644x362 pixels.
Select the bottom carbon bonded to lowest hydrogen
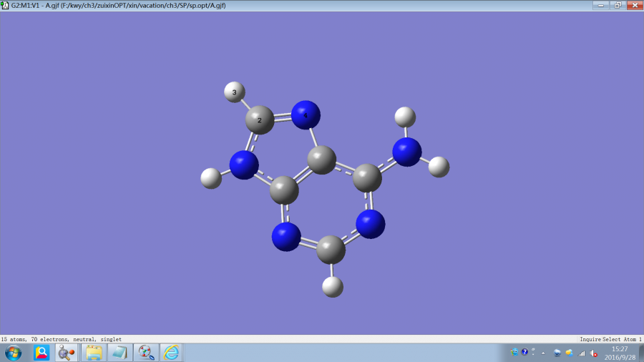pyautogui.click(x=331, y=250)
